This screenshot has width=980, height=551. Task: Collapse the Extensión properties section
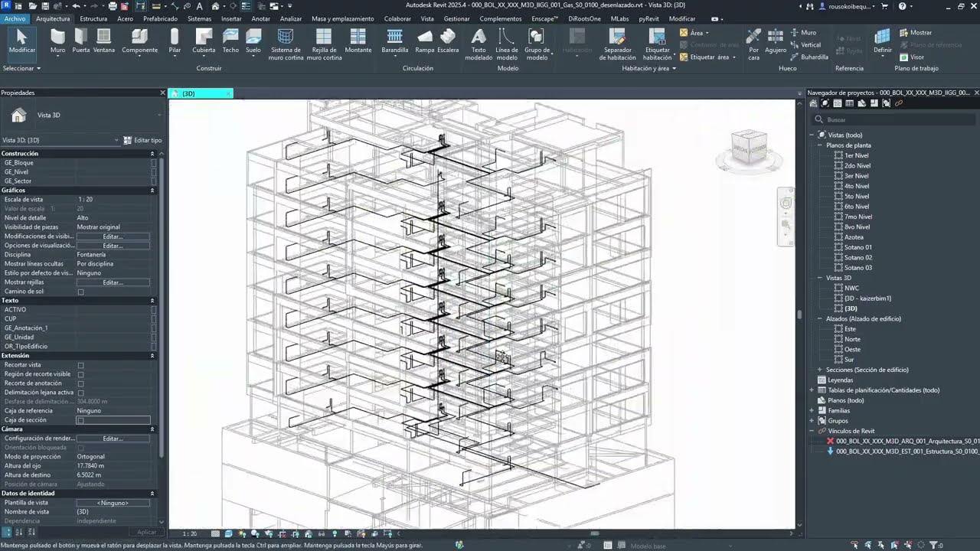click(152, 356)
